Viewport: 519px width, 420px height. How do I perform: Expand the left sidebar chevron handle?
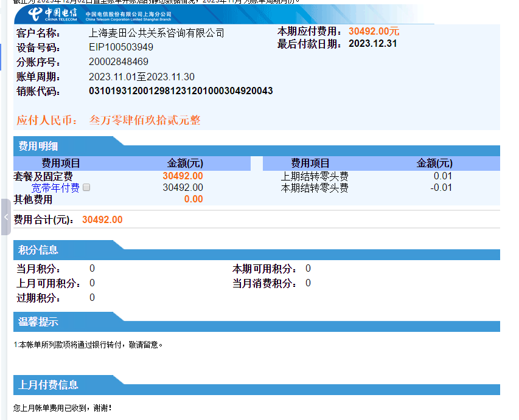tap(5, 217)
